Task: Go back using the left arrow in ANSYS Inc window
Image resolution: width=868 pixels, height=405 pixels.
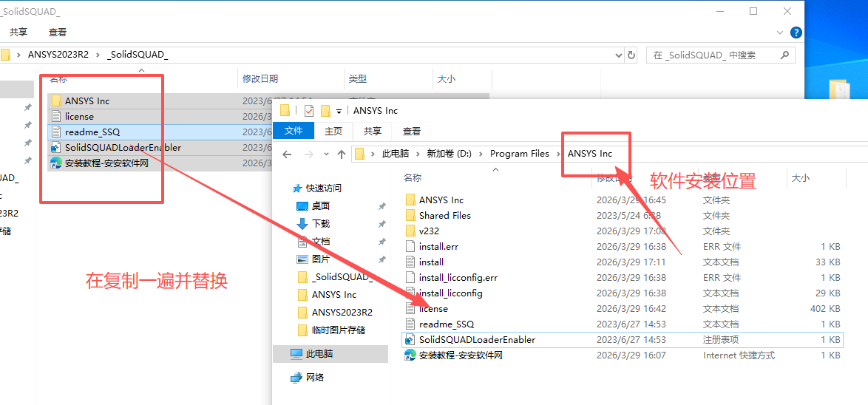Action: coord(288,154)
